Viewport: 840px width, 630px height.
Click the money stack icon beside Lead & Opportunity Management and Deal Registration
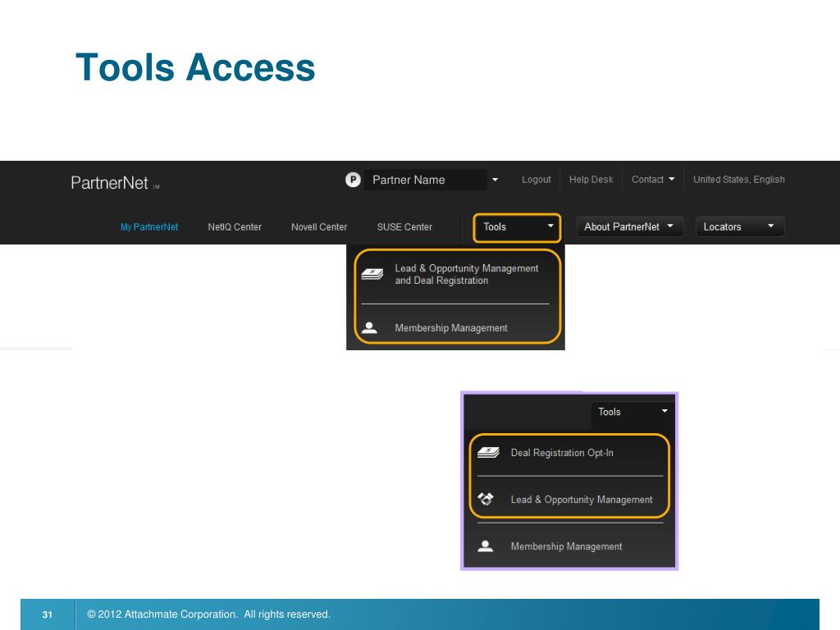click(372, 274)
